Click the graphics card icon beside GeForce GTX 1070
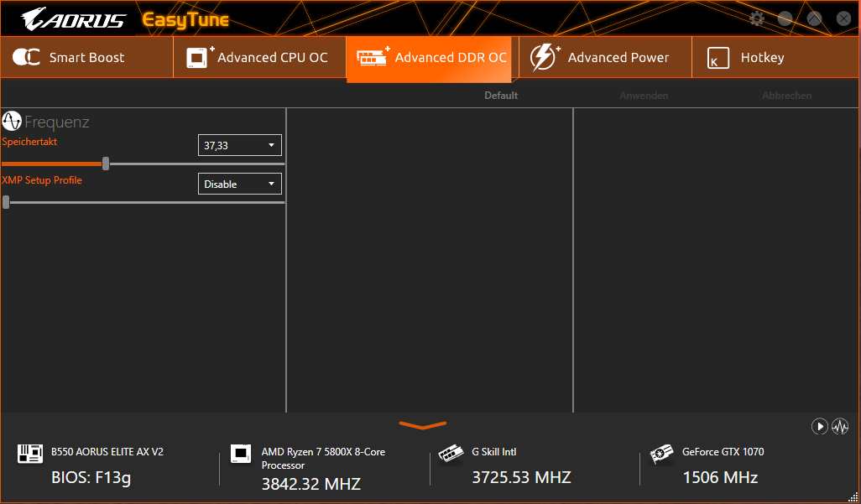 tap(661, 455)
